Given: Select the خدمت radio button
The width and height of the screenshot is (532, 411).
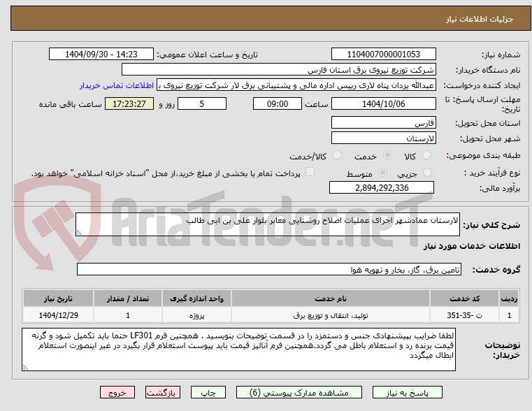Looking at the screenshot, I should pos(387,155).
